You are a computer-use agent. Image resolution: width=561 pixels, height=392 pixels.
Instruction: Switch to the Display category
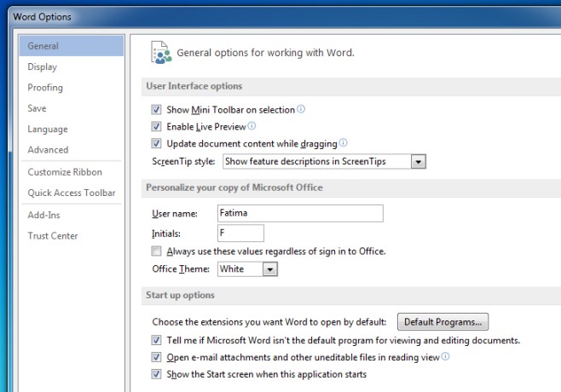[72, 66]
